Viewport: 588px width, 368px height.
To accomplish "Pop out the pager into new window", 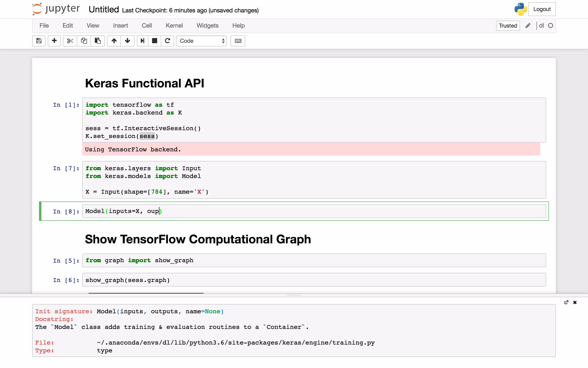I will click(x=566, y=302).
